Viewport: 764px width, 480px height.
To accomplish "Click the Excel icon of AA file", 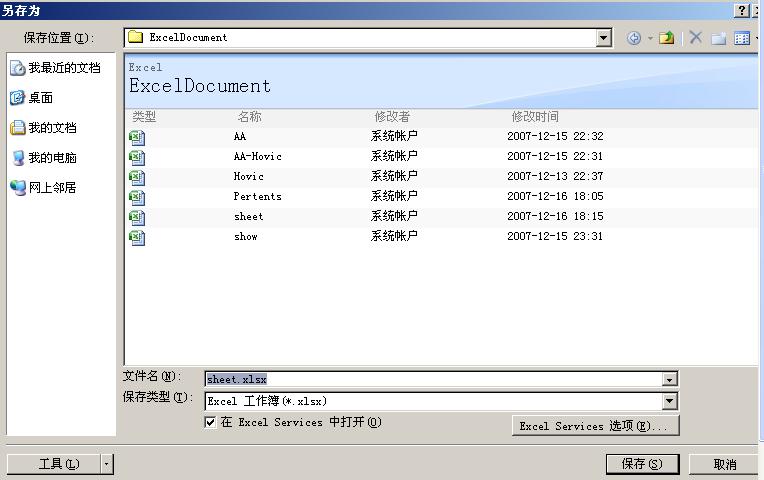I will click(137, 138).
